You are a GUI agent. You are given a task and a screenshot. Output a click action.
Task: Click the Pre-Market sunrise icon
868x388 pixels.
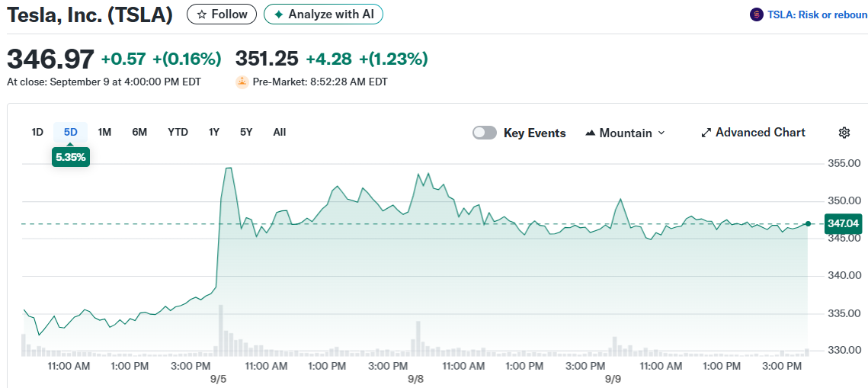tap(242, 82)
